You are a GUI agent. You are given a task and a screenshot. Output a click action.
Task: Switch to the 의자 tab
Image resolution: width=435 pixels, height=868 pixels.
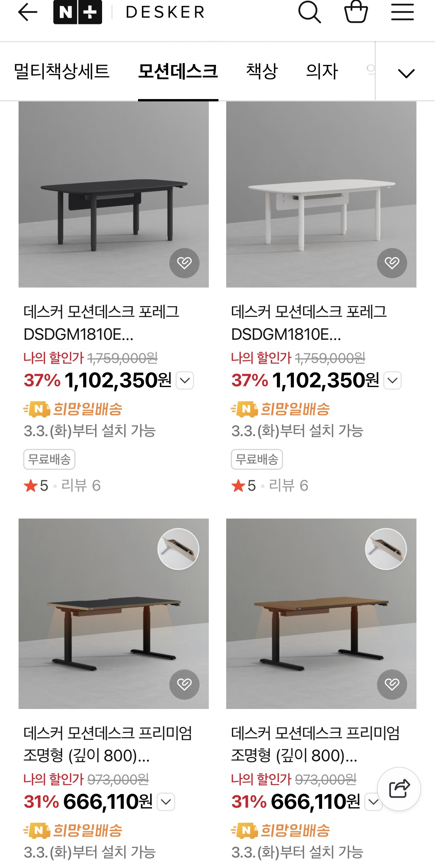(x=322, y=72)
